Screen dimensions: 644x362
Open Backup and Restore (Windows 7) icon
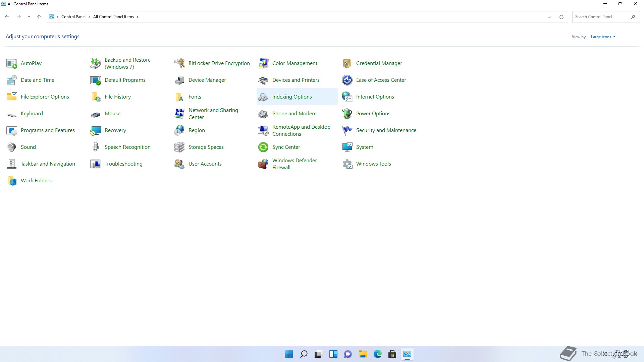96,63
